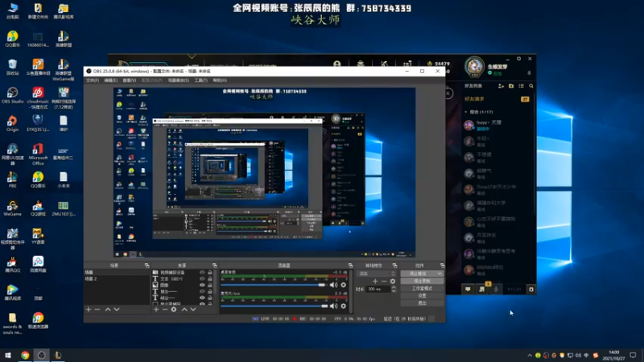The width and height of the screenshot is (644, 362).
Task: Toggle lock on video capture device source
Action: coord(210,272)
